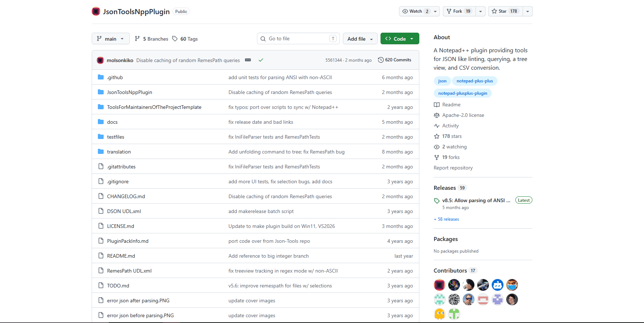Open the Releases section heading
Viewport: 644px width, 323px height.
[445, 188]
